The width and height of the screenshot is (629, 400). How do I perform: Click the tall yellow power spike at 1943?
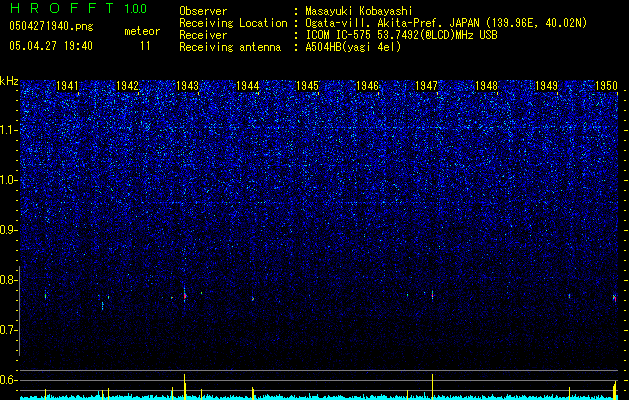coord(185,386)
